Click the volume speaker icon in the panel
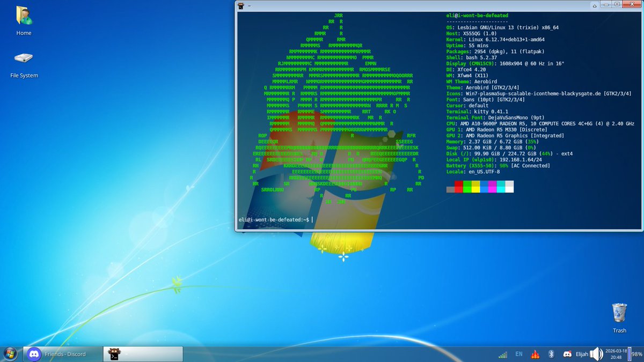This screenshot has width=644, height=362. coord(596,354)
